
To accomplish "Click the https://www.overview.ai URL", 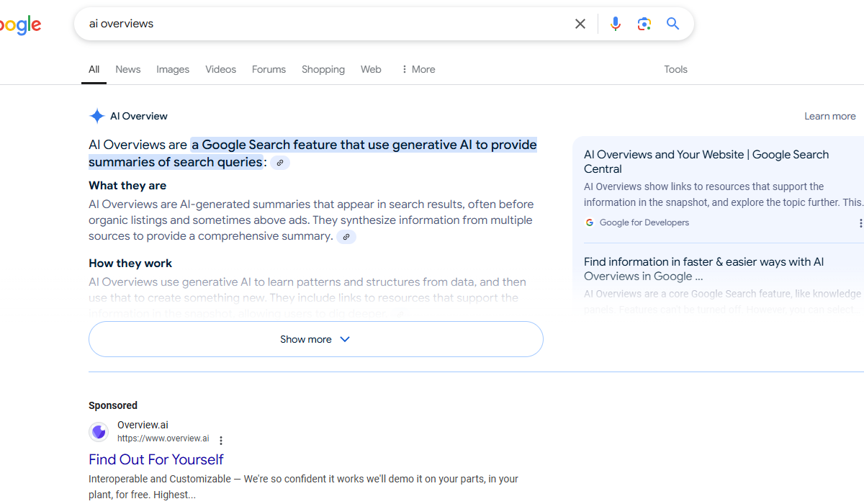I will [x=163, y=438].
